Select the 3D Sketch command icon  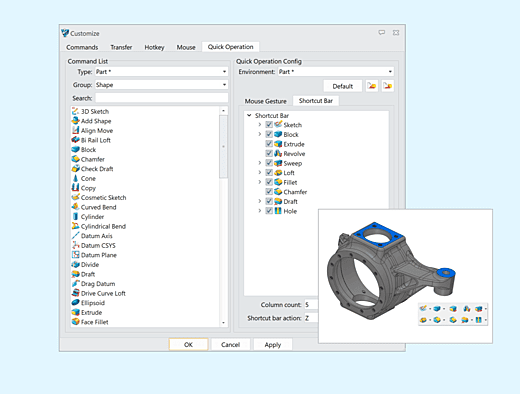tap(76, 111)
